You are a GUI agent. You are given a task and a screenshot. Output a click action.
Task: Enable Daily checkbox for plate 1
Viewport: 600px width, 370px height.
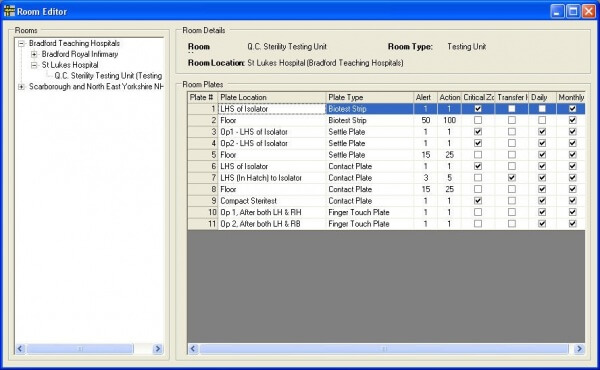coord(542,109)
